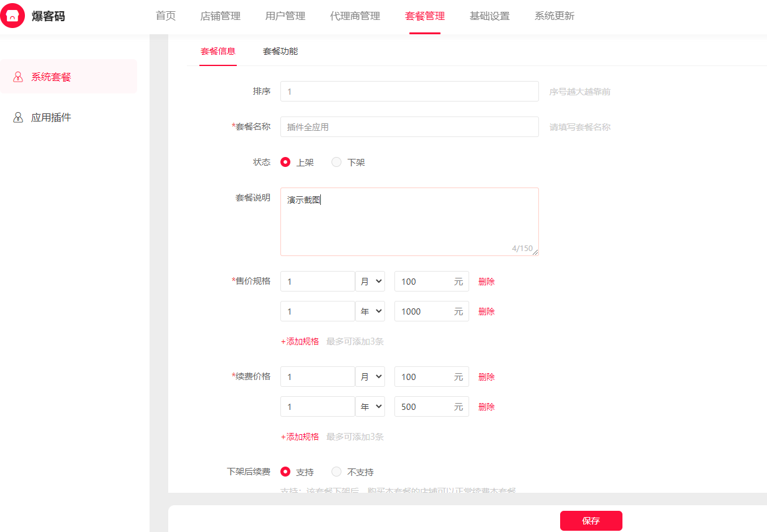Open the 年 unit dropdown under 售价规格
Image resolution: width=767 pixels, height=532 pixels.
point(370,311)
